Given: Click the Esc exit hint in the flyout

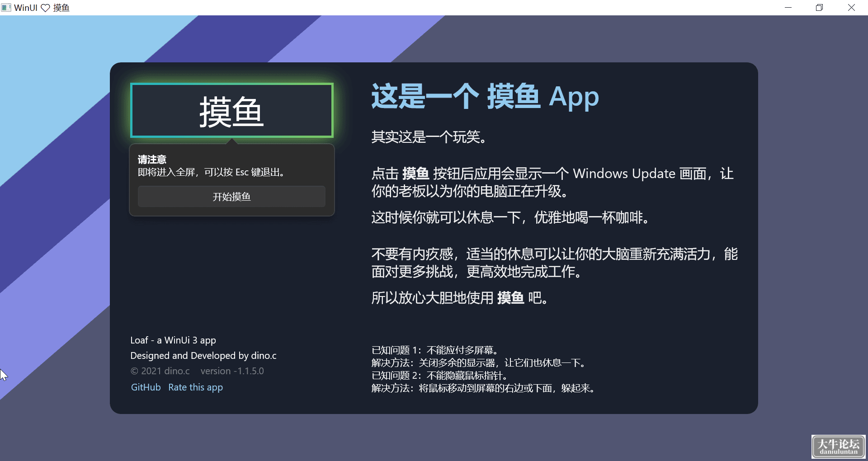Looking at the screenshot, I should click(211, 172).
